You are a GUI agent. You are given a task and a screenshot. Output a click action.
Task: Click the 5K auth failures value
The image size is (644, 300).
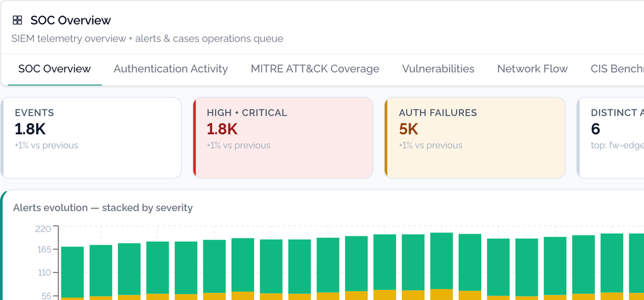pyautogui.click(x=408, y=129)
